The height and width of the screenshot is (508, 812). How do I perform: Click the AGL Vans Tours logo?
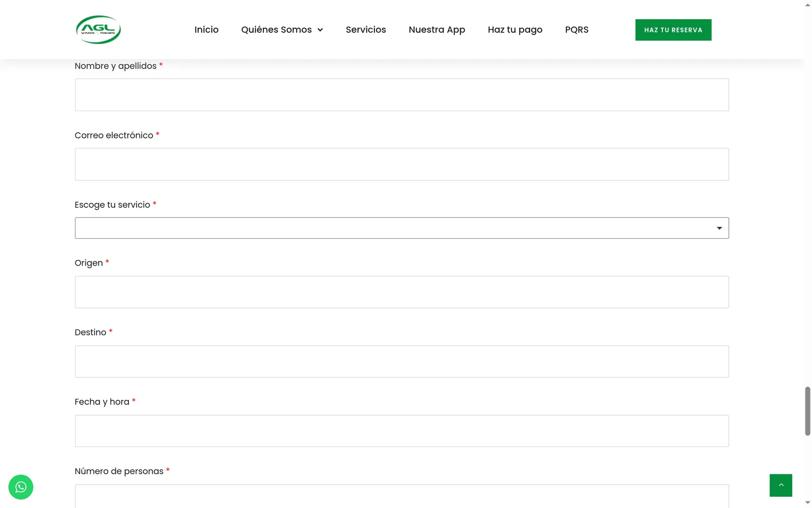click(x=98, y=29)
